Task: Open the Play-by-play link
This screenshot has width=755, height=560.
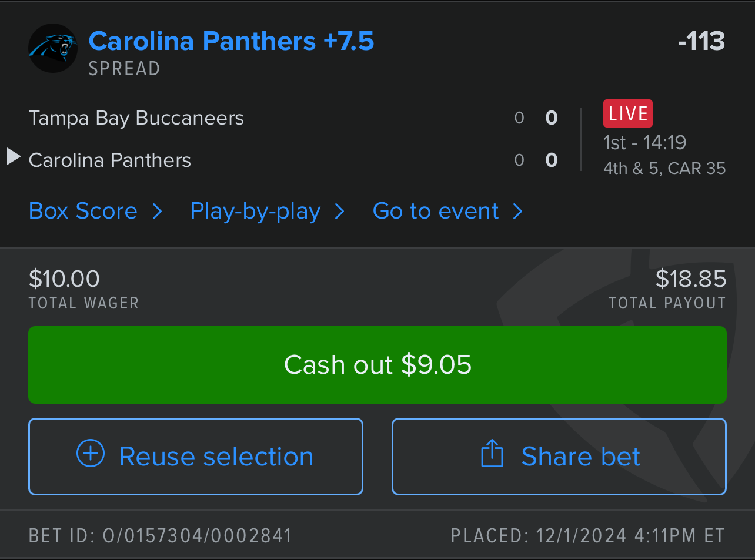Action: (255, 211)
